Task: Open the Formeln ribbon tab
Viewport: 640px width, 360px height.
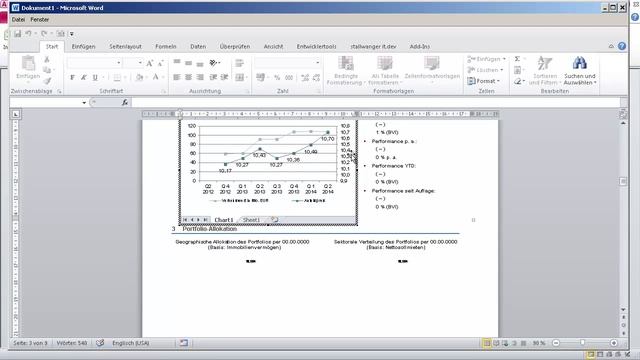Action: point(166,47)
